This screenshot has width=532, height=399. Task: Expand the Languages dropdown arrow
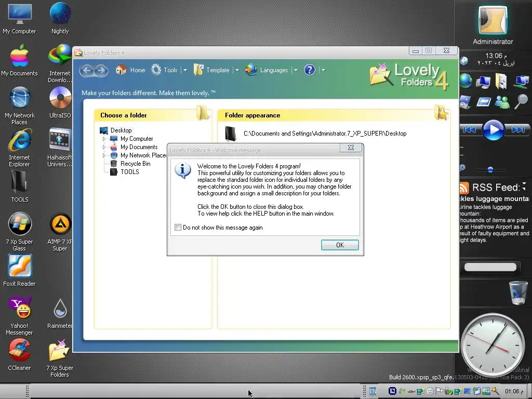point(296,70)
